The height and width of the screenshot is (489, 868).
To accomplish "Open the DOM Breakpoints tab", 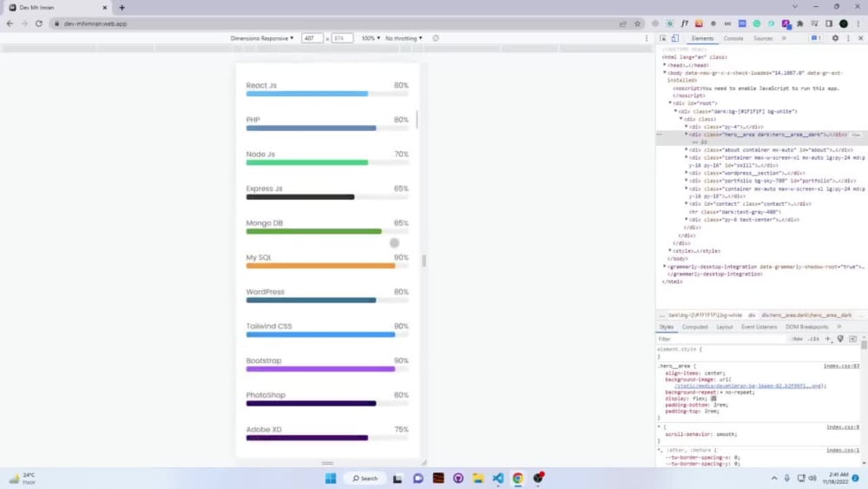I will [806, 327].
